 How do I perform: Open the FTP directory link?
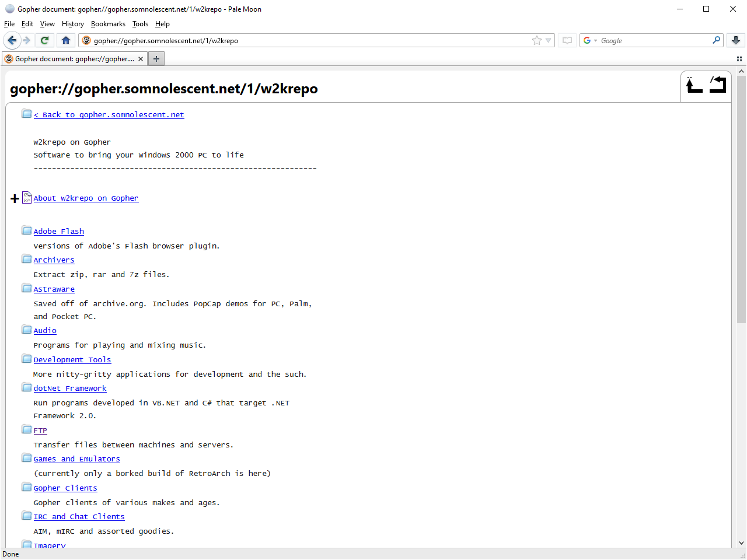[x=40, y=430]
